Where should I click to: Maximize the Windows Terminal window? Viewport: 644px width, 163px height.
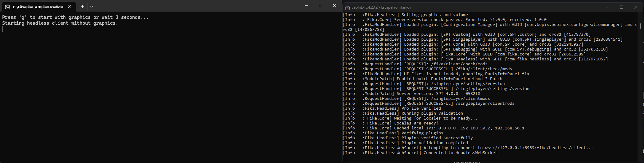tap(320, 6)
